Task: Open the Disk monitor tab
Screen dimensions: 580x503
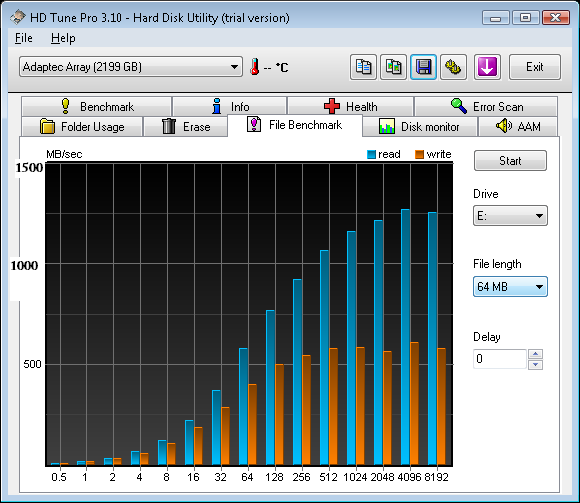Action: (419, 126)
